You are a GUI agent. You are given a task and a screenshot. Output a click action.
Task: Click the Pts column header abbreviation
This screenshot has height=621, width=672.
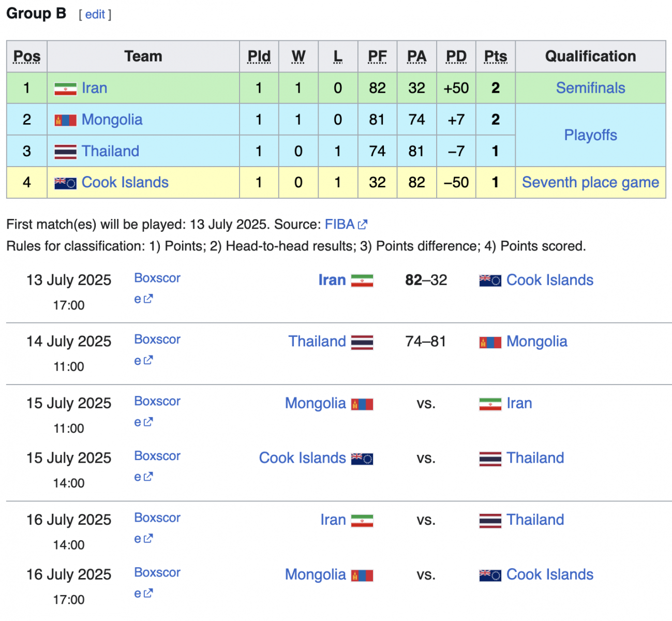[496, 56]
